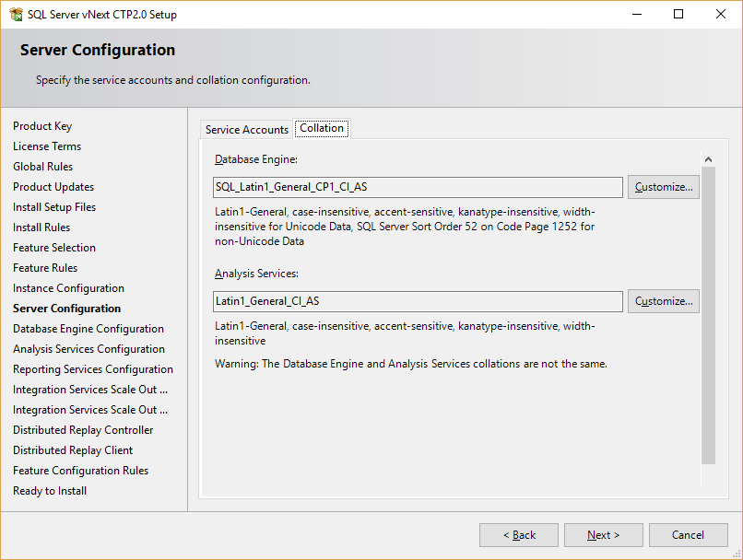Click the Database Engine collation field

point(418,187)
